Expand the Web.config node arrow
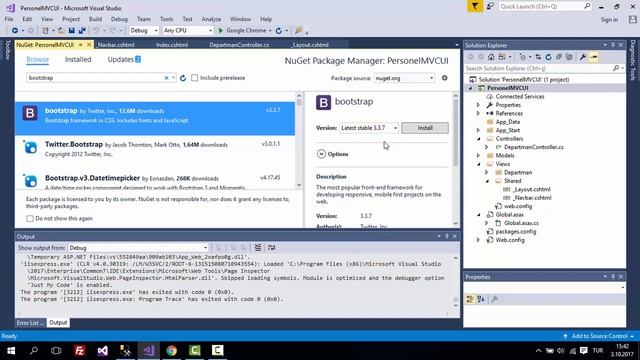 coord(478,240)
